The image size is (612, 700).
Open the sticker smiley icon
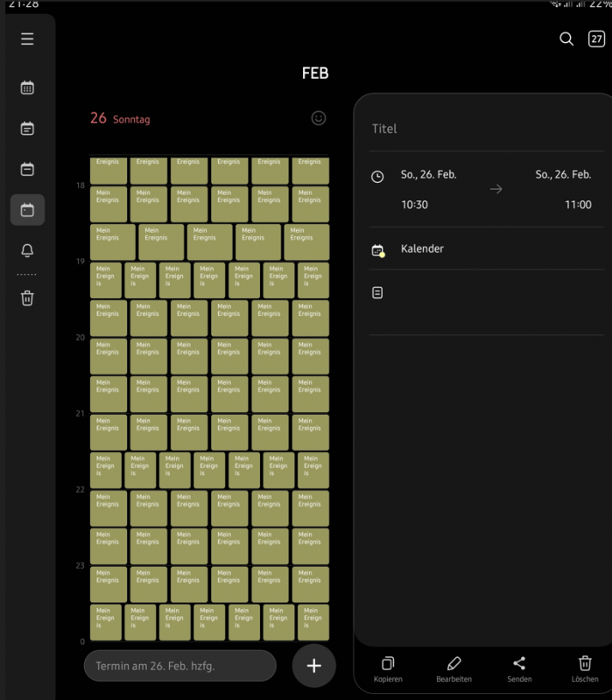coord(319,118)
